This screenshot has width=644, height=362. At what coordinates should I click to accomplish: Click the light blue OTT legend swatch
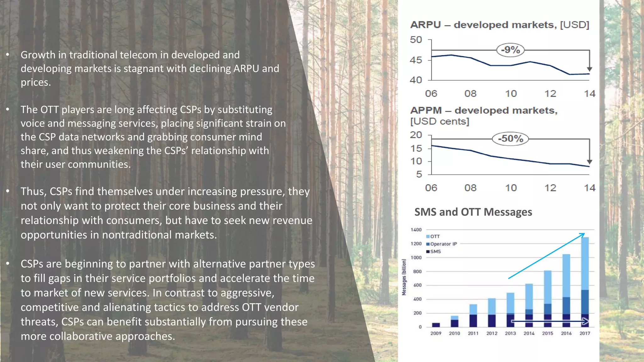428,236
